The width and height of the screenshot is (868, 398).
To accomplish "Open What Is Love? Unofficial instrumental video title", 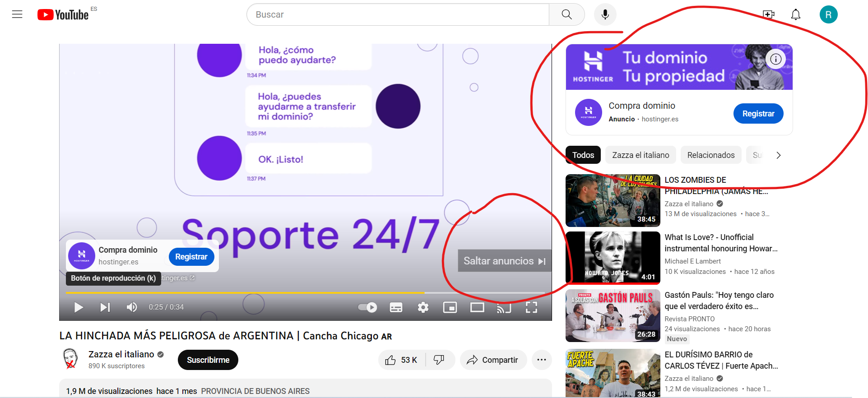I will tap(721, 243).
